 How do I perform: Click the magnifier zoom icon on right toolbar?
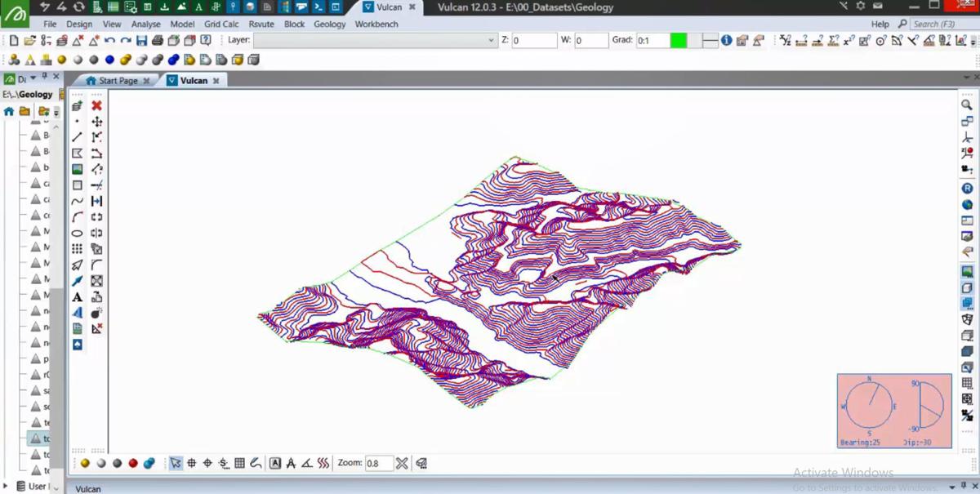967,105
